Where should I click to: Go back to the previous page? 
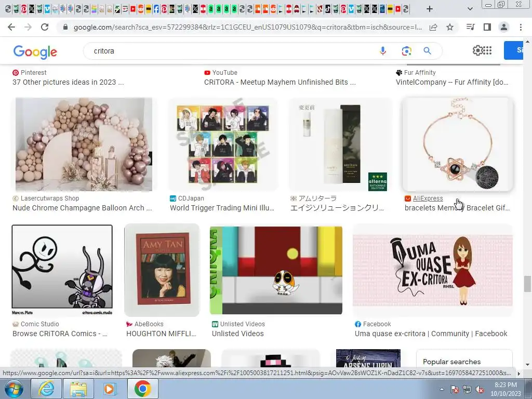pos(11,27)
